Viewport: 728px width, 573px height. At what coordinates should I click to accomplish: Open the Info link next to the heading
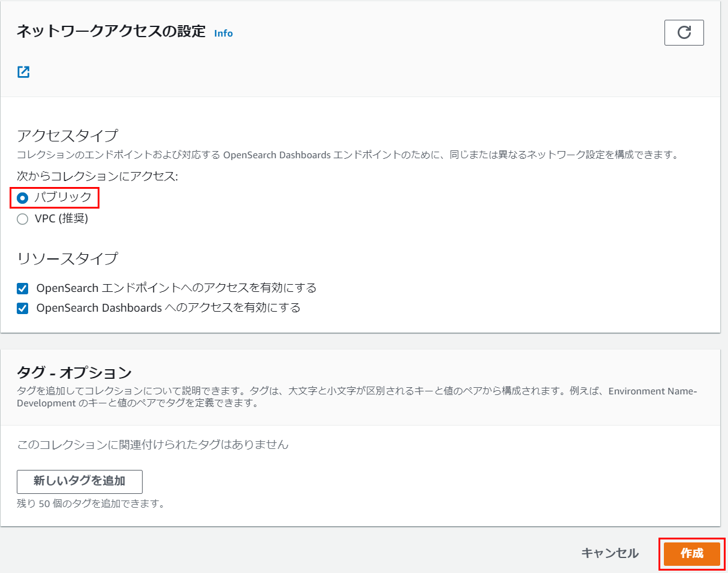click(x=223, y=33)
